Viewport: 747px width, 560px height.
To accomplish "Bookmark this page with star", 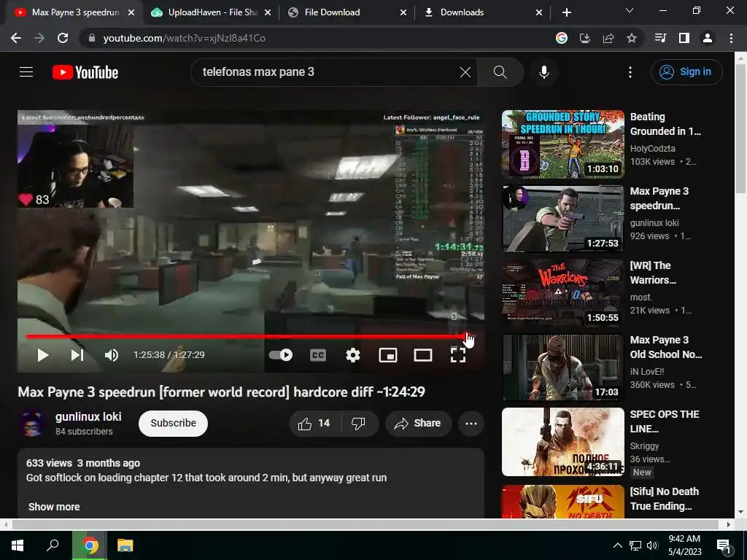I will (x=632, y=38).
